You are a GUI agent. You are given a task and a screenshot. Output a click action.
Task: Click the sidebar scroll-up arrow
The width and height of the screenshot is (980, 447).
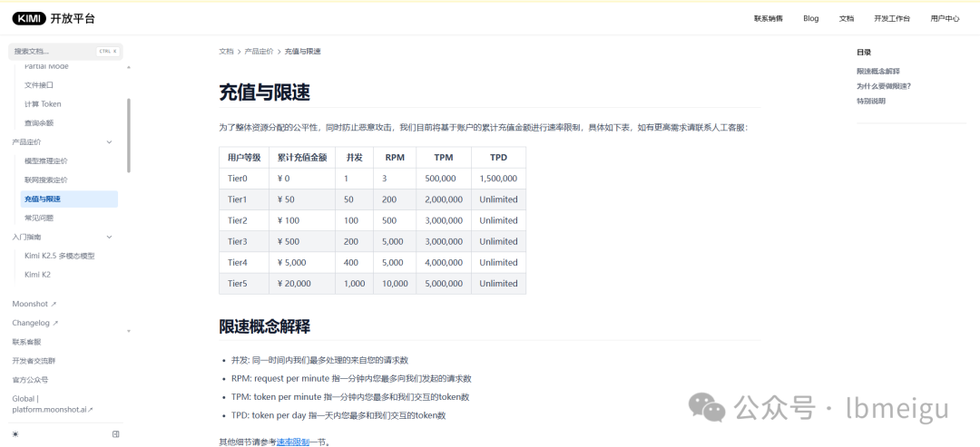(x=129, y=67)
